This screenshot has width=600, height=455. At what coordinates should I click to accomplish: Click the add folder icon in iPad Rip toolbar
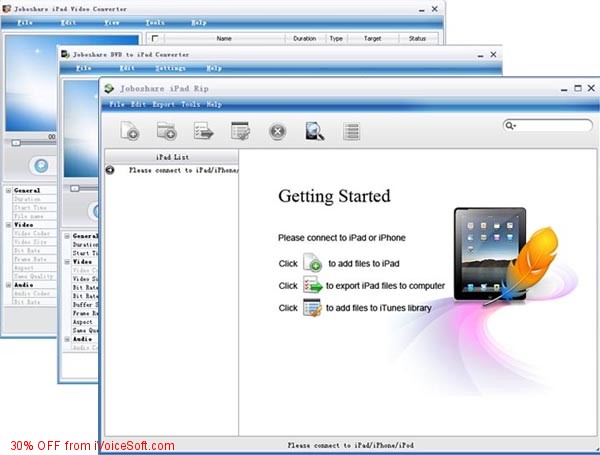[166, 131]
